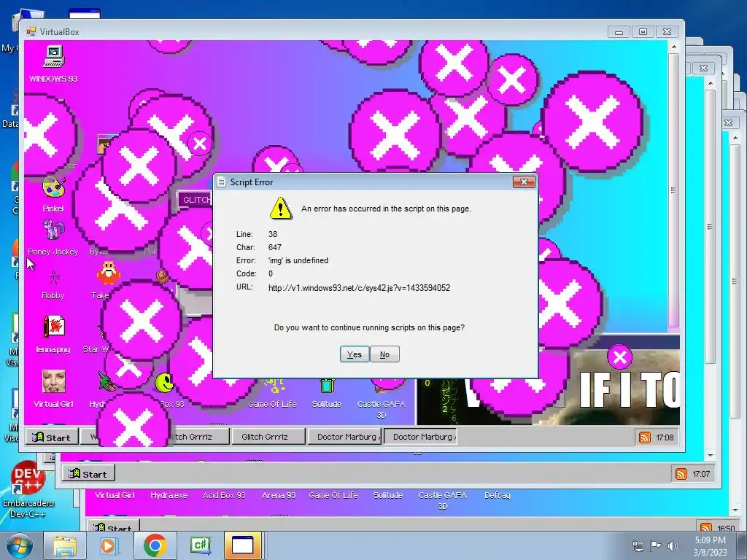Image resolution: width=747 pixels, height=560 pixels.
Task: Select the fully visible Glitch Grrrlz taskbar button
Action: click(x=268, y=437)
